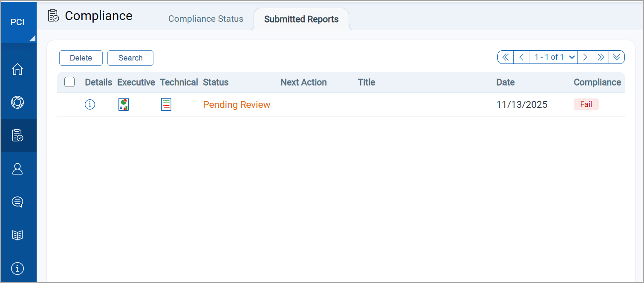Click the PCI logo at the top left
The image size is (644, 283).
click(18, 22)
